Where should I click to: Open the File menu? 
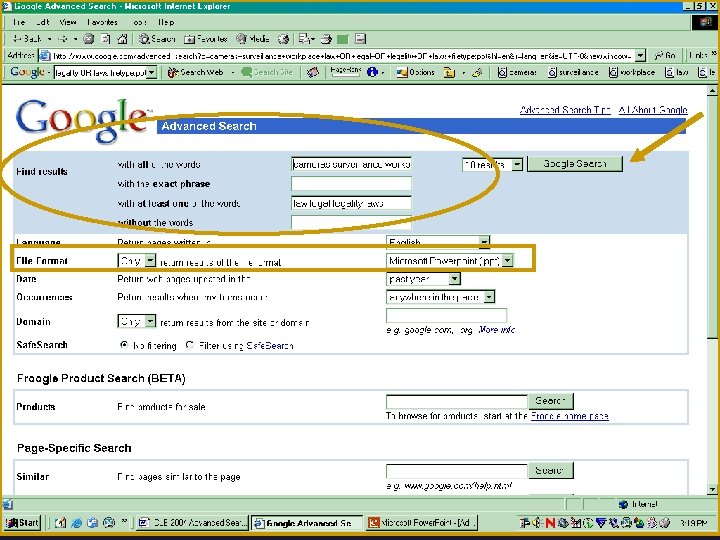[x=19, y=22]
